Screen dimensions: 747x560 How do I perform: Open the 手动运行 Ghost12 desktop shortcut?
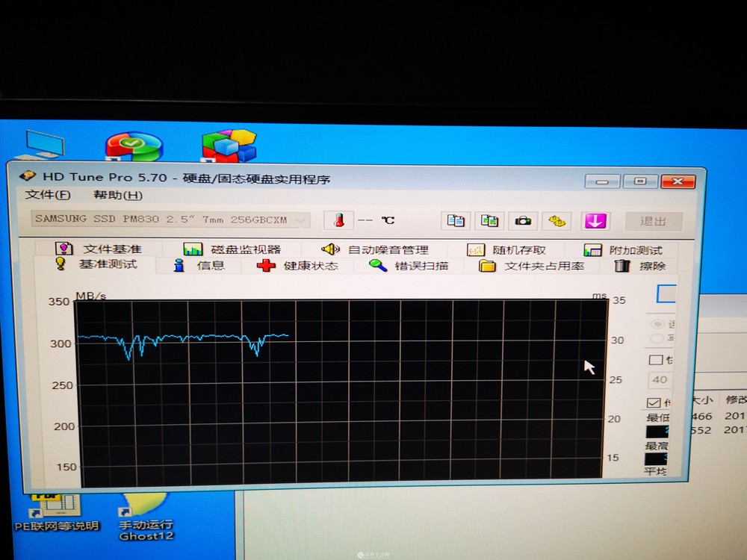(145, 515)
